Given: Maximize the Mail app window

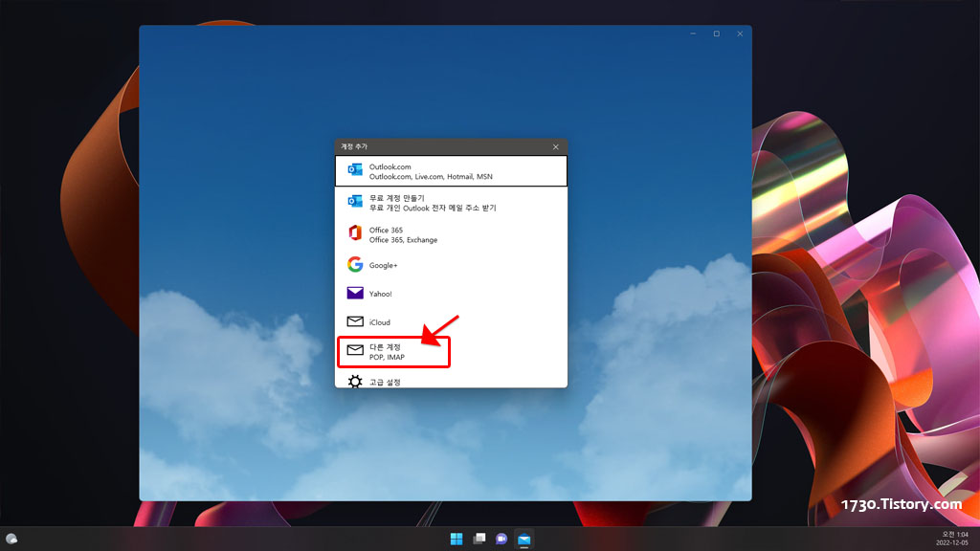Looking at the screenshot, I should (716, 33).
